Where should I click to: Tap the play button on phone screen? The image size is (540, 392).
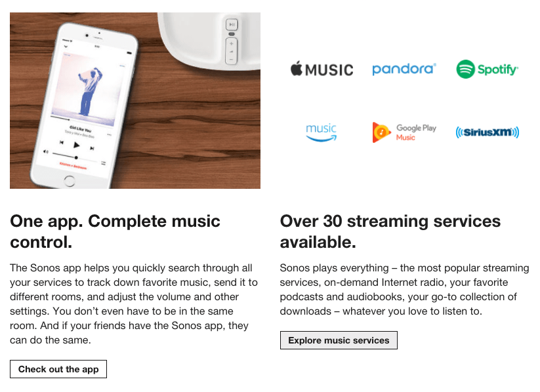(x=77, y=146)
